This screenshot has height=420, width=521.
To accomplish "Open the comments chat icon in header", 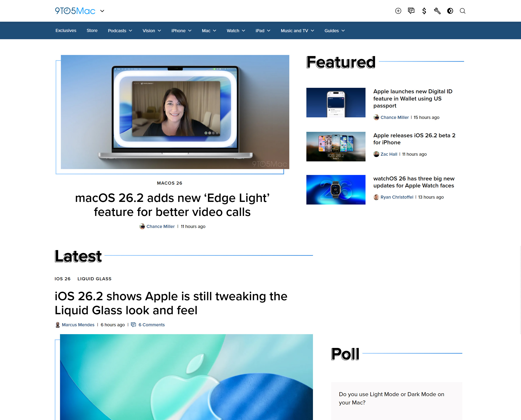I will click(x=411, y=11).
